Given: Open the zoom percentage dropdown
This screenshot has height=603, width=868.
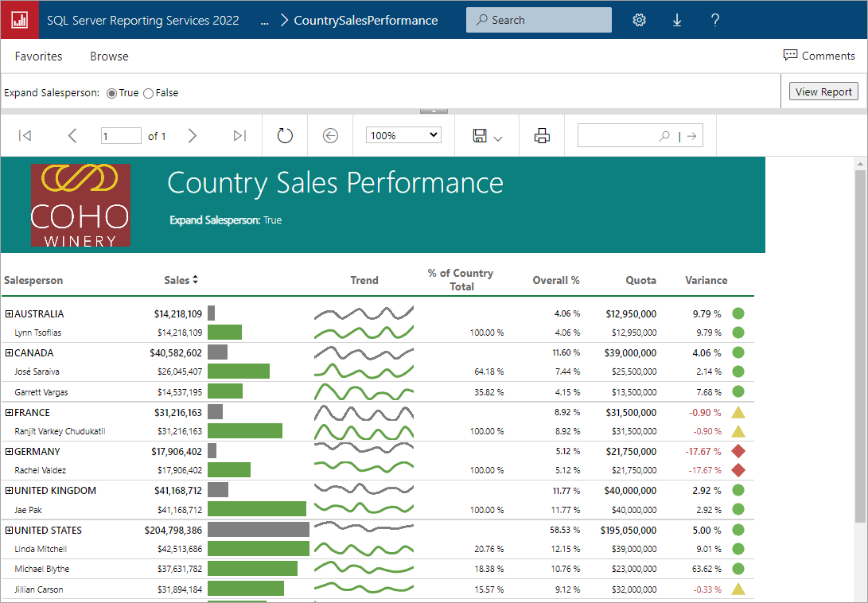Looking at the screenshot, I should click(x=403, y=134).
